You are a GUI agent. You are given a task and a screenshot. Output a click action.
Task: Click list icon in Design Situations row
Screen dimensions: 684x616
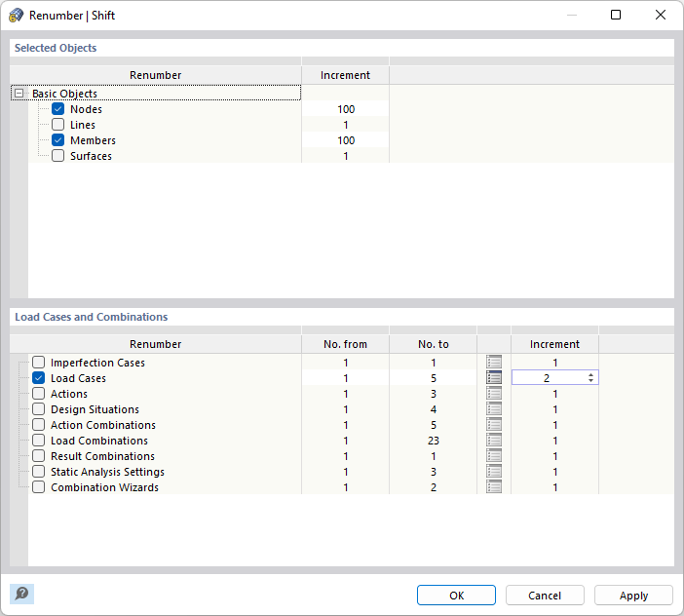coord(494,409)
